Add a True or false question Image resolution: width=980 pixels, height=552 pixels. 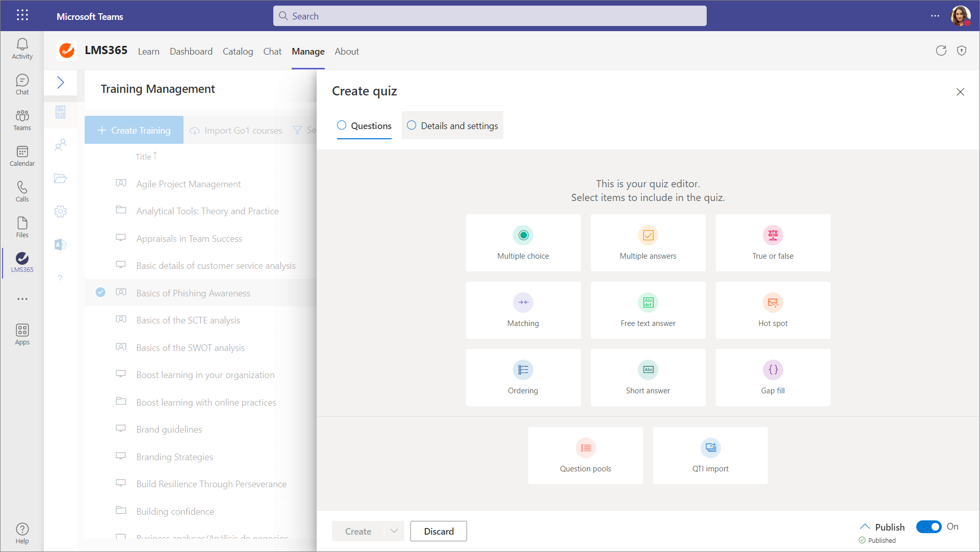(772, 243)
